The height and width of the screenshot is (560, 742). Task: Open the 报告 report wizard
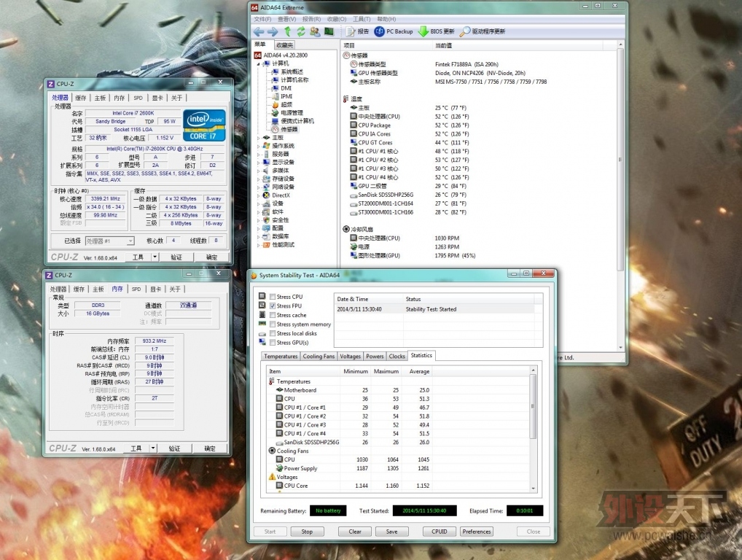point(357,31)
